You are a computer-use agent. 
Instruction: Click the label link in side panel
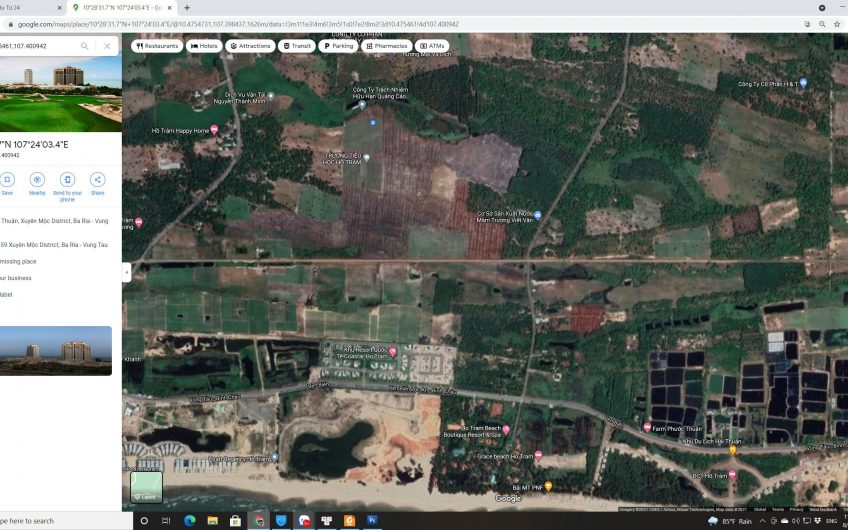[x=5, y=295]
